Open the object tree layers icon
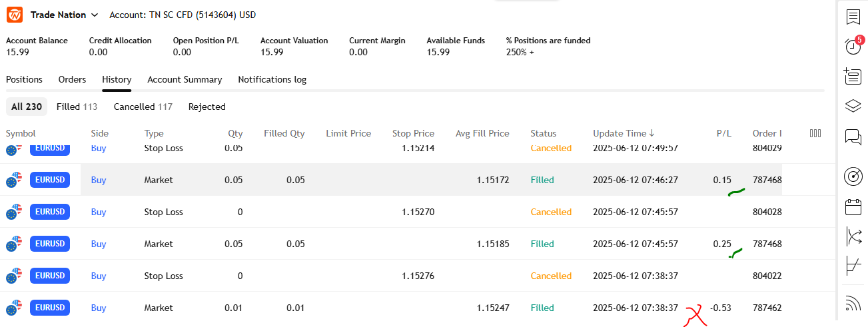 pyautogui.click(x=853, y=106)
